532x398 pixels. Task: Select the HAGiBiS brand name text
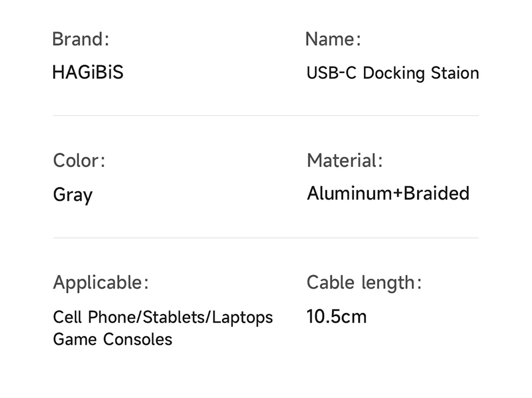click(88, 73)
